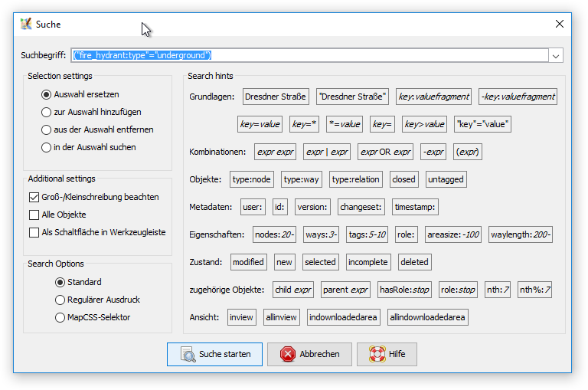Viewport: 588px width, 390px height.
Task: Toggle 'Groß-/Kleinschreibung beachten' checkbox
Action: coord(34,197)
